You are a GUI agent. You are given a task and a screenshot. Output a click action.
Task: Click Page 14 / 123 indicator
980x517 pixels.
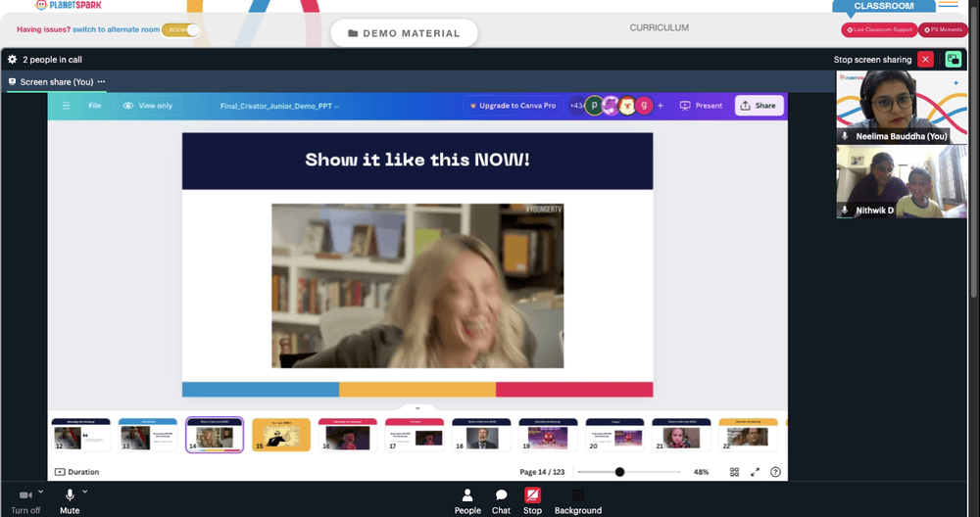pyautogui.click(x=542, y=472)
